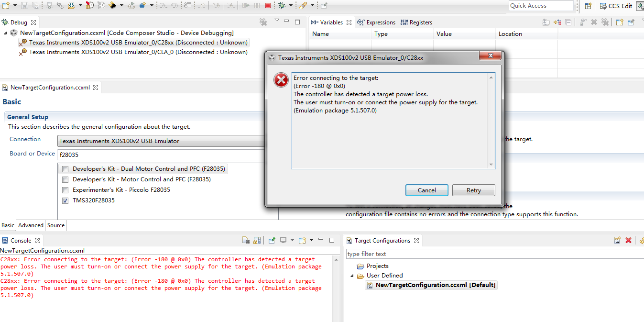
Task: Click the Load Program toolbar icon
Action: [71, 5]
